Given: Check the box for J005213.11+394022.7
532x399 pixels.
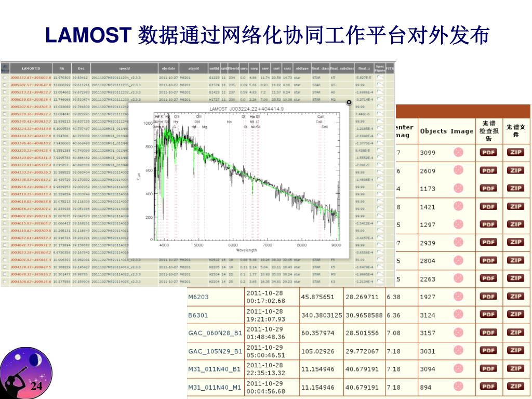Looking at the screenshot, I should click(x=4, y=92).
